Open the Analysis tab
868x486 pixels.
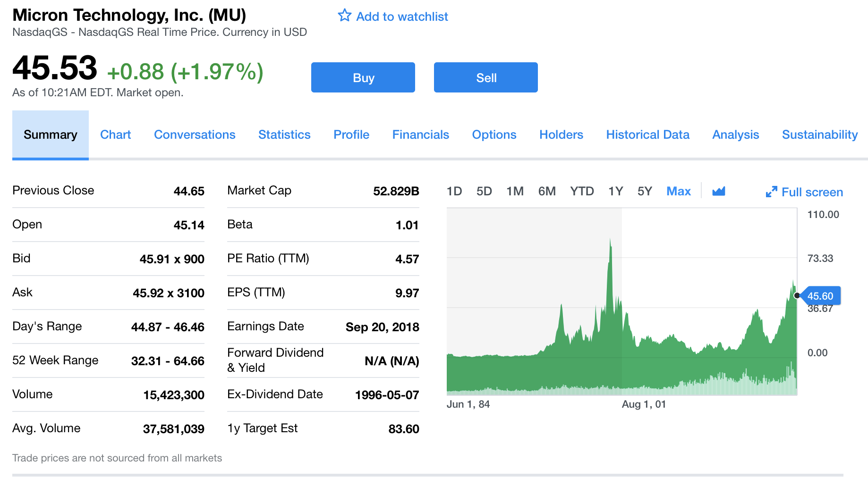[x=736, y=135]
